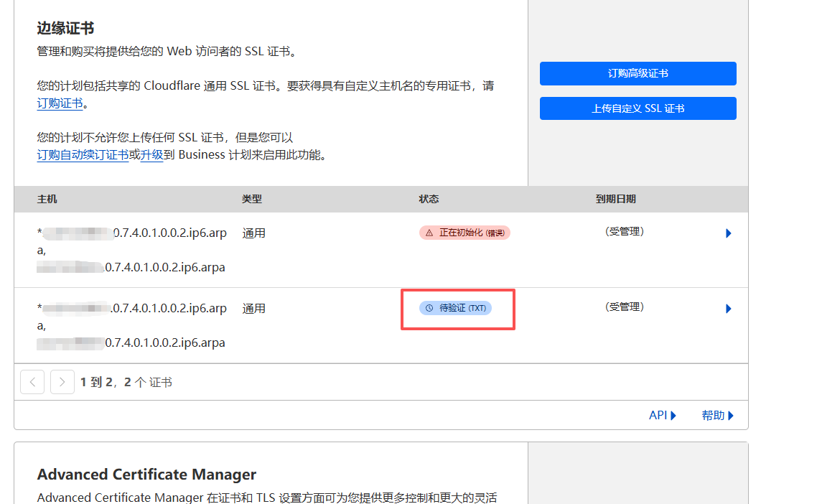817x504 pixels.
Task: Click the 订购高级证书 button
Action: coord(638,73)
